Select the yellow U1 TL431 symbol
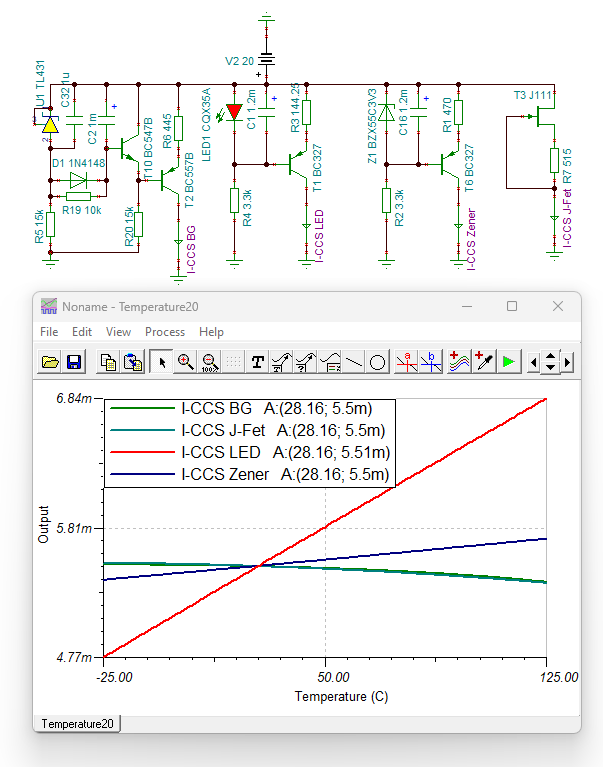Screen dimensions: 603x767 [50, 125]
